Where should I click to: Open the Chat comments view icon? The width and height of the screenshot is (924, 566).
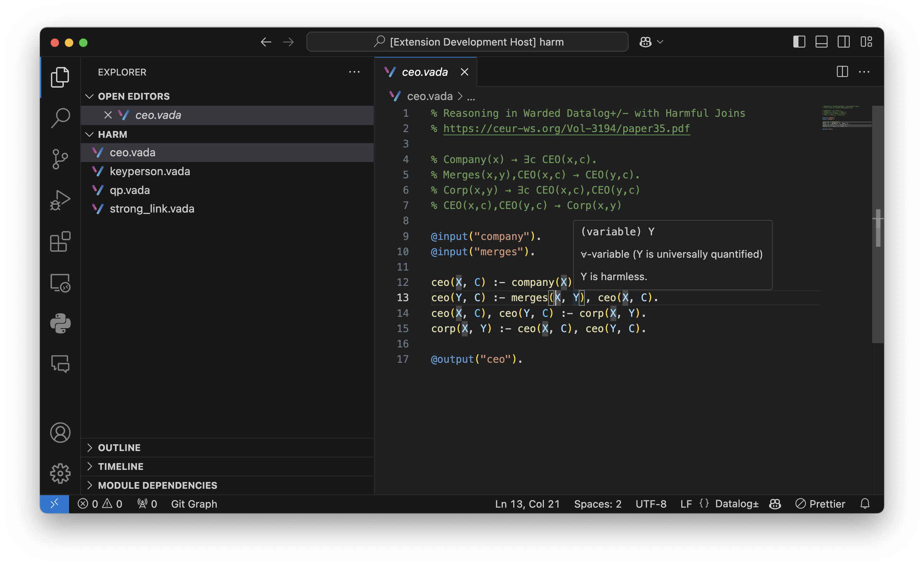[60, 364]
